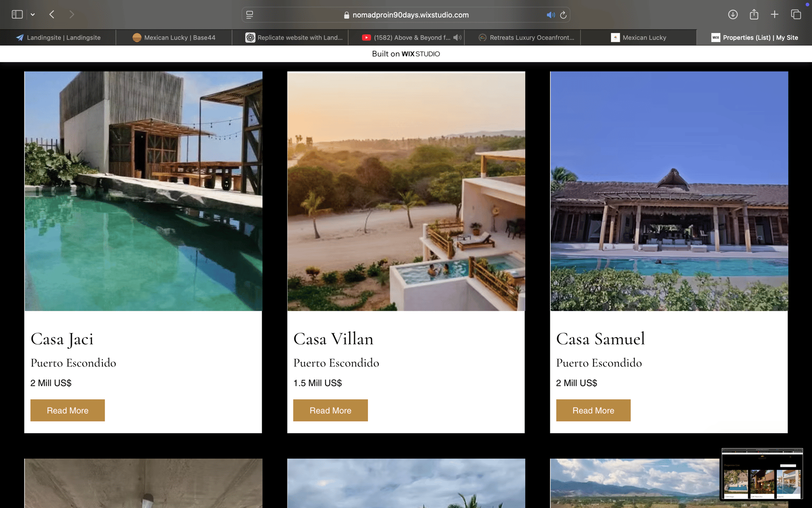Open the Share menu
812x508 pixels.
coord(754,15)
